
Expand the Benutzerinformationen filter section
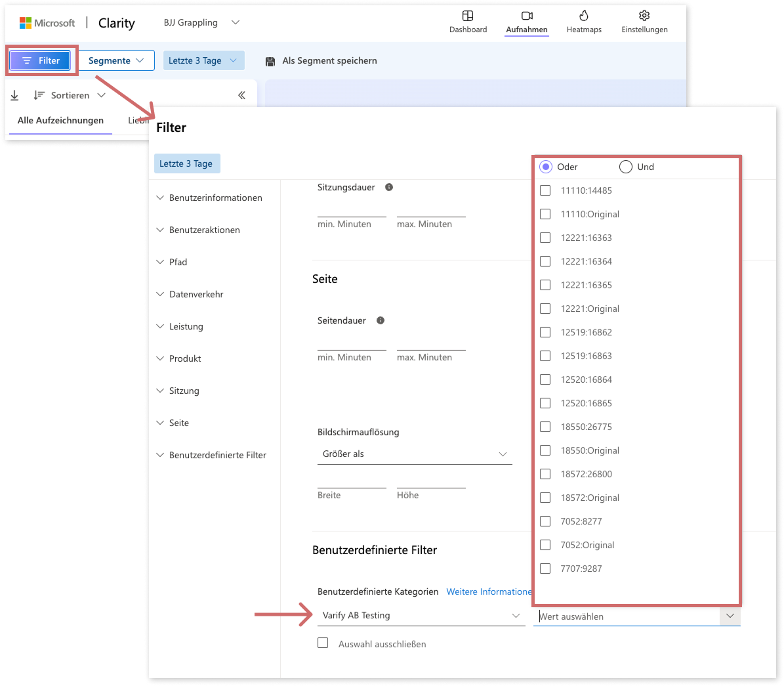click(215, 198)
